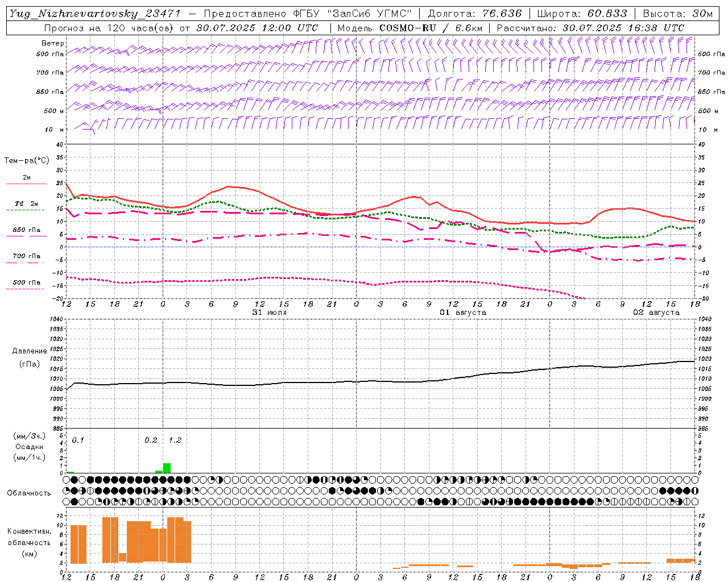Click the '850 гПа' temperature legend entry

click(x=27, y=230)
